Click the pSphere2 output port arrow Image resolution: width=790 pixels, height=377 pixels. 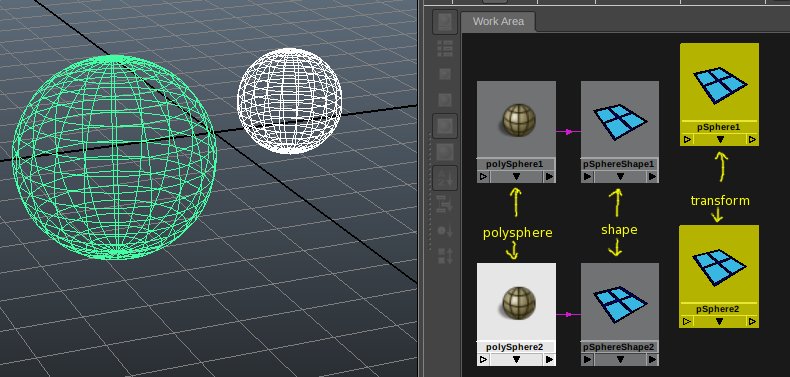point(752,322)
